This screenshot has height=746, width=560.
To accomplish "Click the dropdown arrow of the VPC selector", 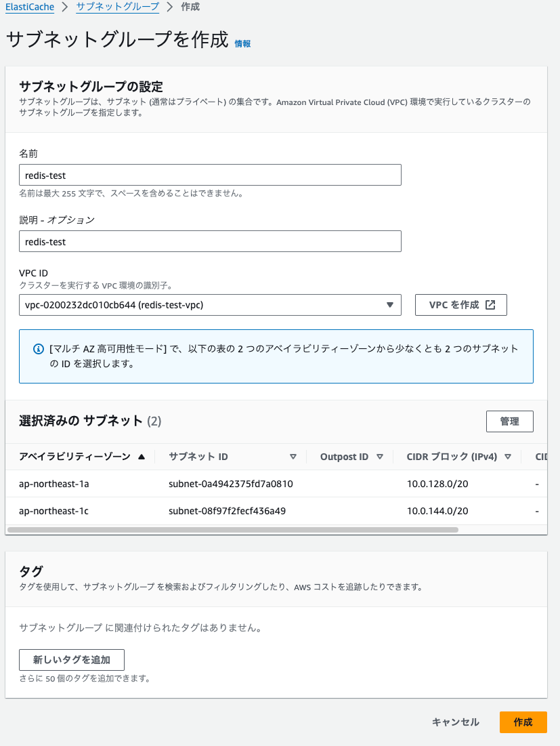I will pos(390,305).
